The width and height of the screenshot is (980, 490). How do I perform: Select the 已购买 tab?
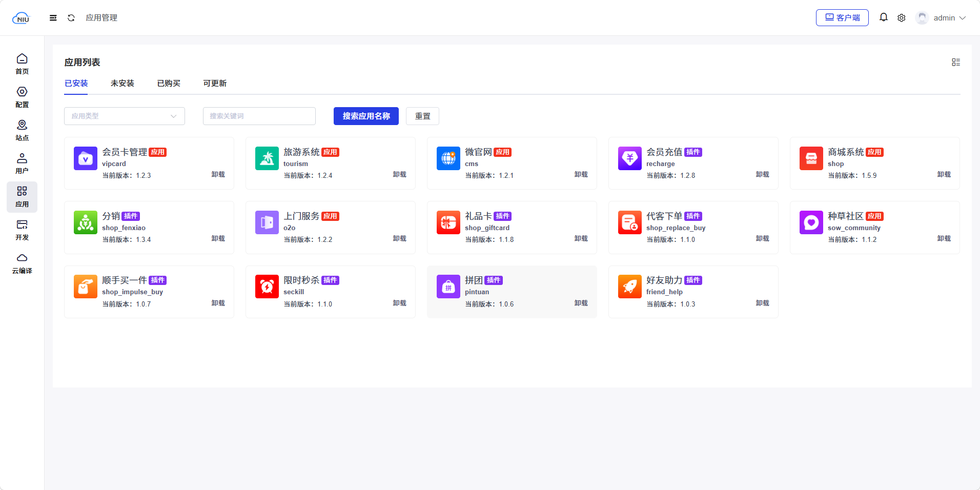point(169,84)
